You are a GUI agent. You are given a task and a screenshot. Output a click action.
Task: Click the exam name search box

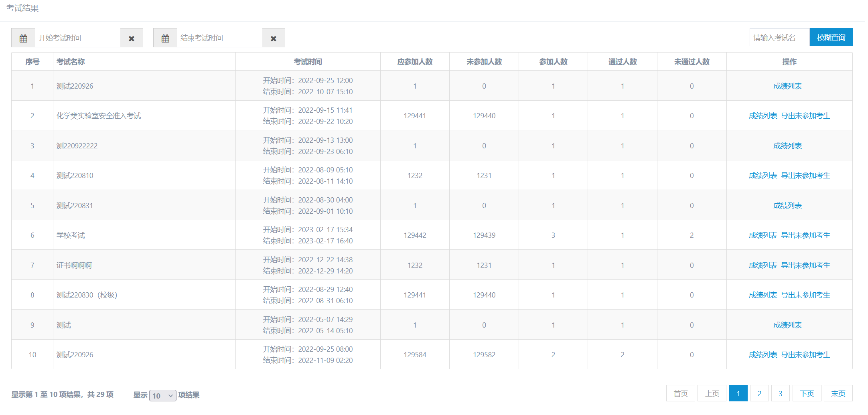click(780, 37)
